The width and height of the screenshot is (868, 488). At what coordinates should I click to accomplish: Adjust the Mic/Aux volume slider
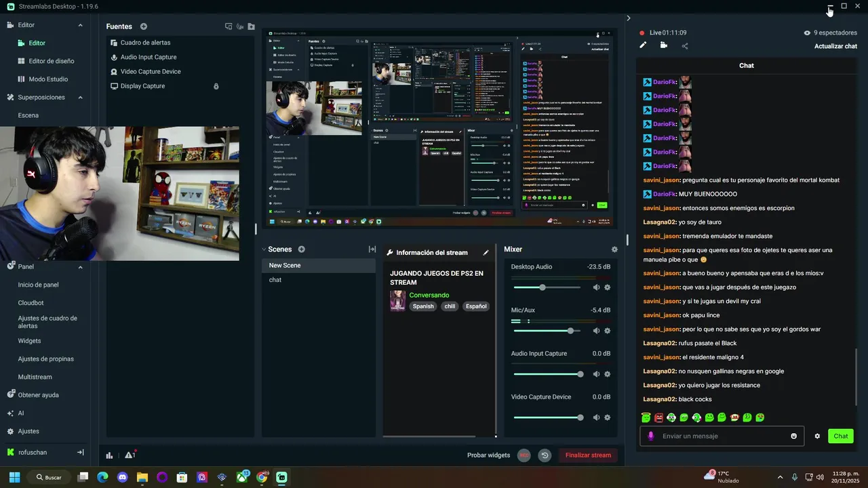[547, 331]
